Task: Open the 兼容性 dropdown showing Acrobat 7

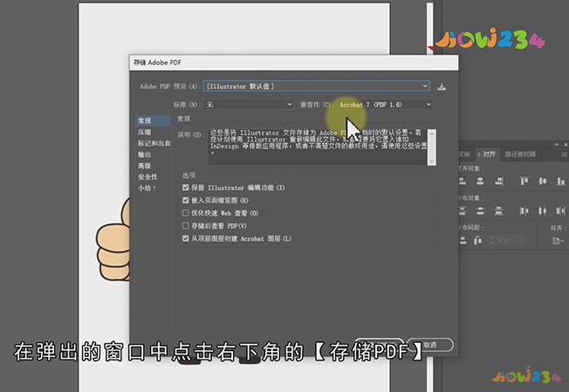Action: click(x=385, y=105)
